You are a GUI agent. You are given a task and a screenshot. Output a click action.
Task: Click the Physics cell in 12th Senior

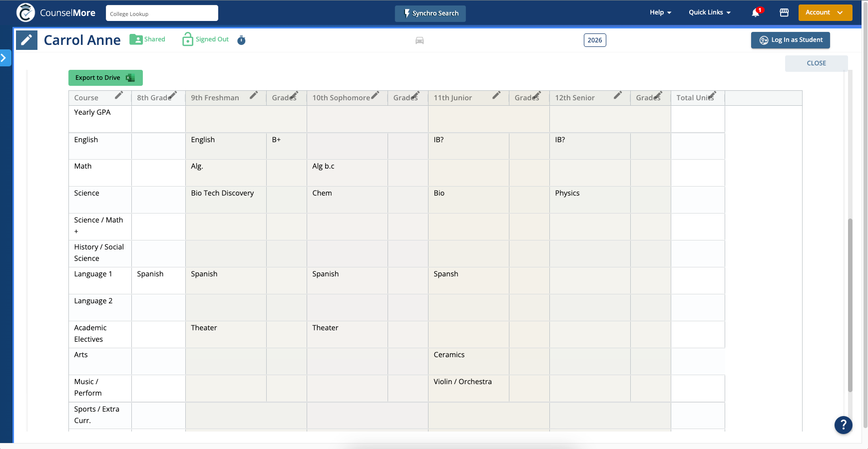click(x=590, y=200)
